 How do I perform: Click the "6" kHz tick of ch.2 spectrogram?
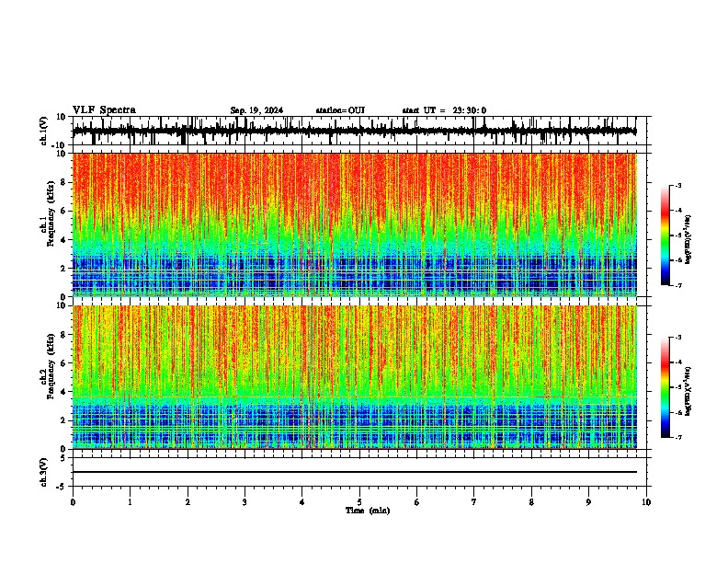point(64,363)
